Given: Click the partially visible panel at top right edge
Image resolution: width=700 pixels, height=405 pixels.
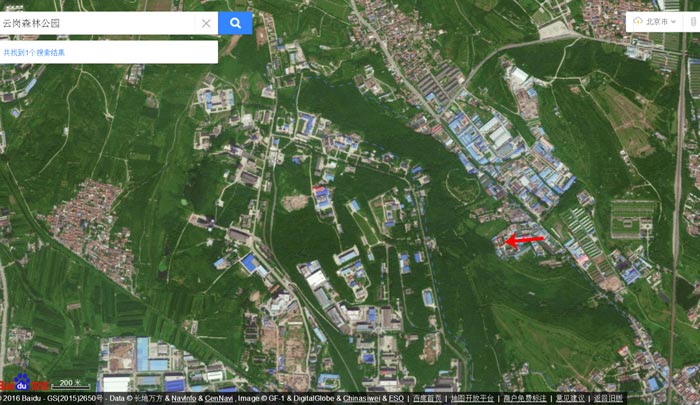Looking at the screenshot, I should [x=694, y=21].
